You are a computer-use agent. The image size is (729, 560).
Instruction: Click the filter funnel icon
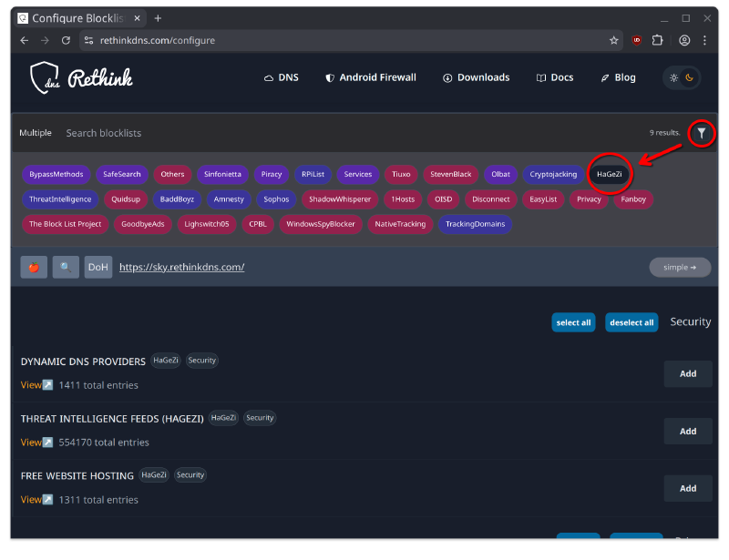point(701,133)
